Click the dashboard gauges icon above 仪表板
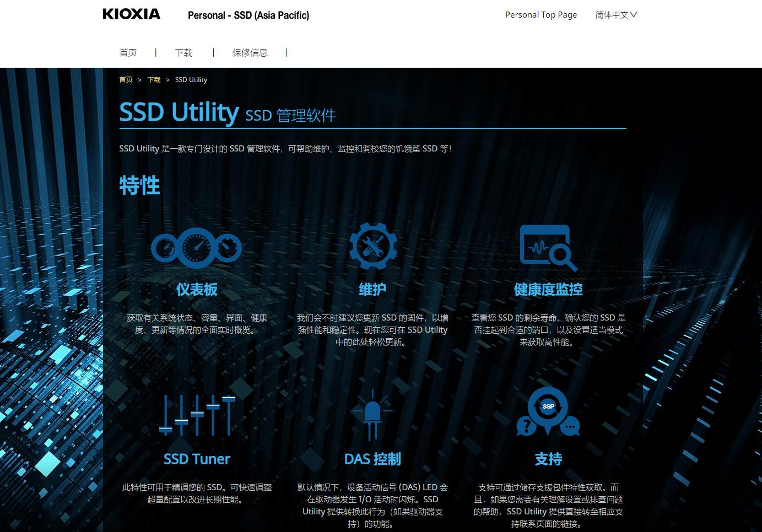This screenshot has height=532, width=762. pos(197,248)
